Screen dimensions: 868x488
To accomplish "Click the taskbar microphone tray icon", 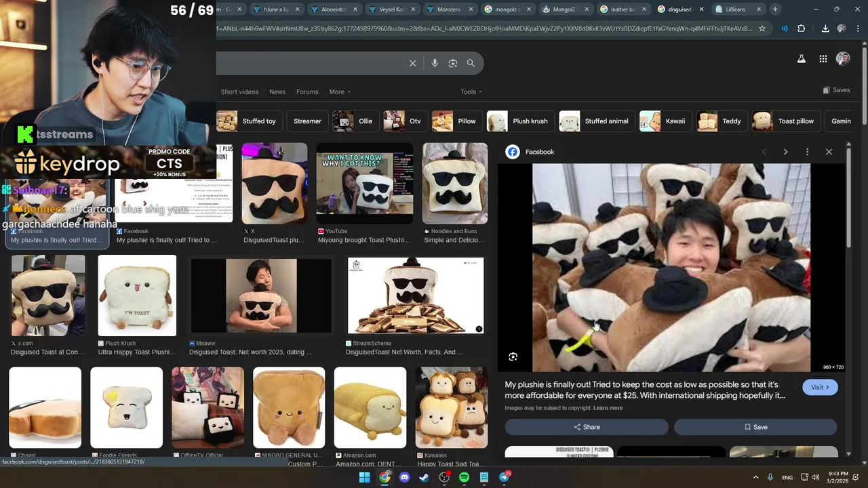I will tap(771, 477).
